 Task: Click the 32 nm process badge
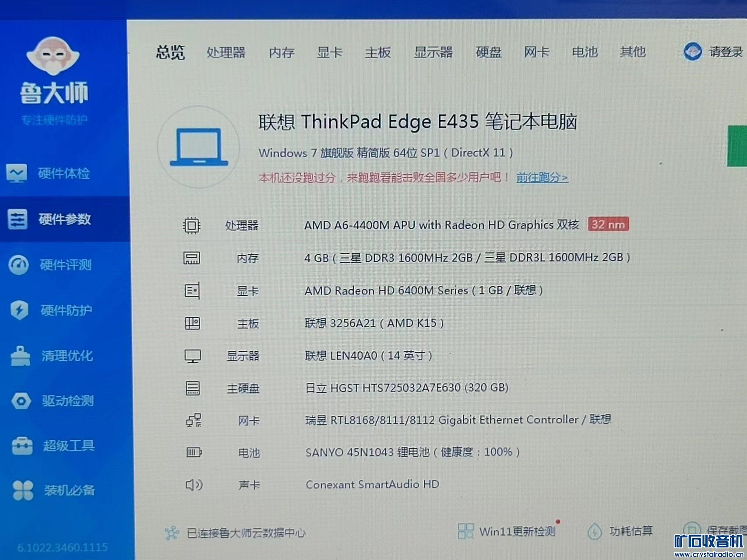coord(608,224)
